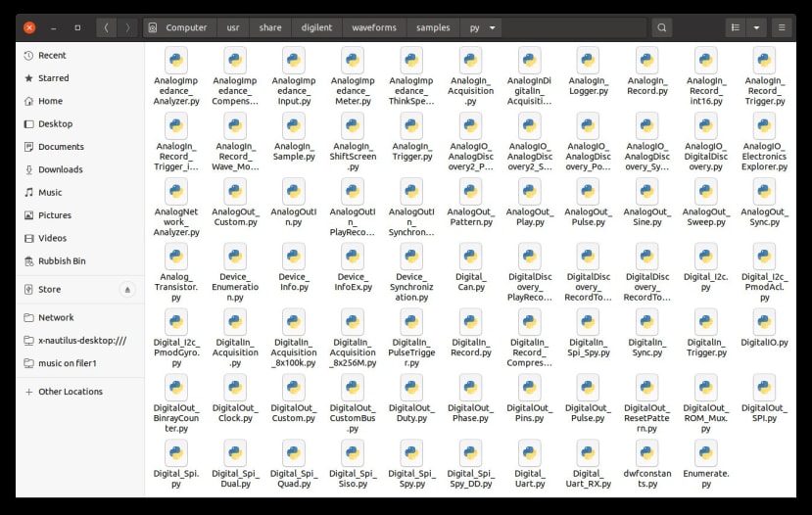Open Music in the sidebar
The height and width of the screenshot is (515, 812).
(x=80, y=192)
